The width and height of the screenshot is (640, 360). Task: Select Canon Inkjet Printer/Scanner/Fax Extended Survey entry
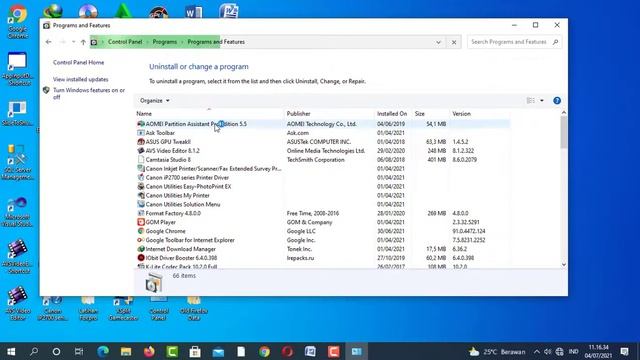213,169
